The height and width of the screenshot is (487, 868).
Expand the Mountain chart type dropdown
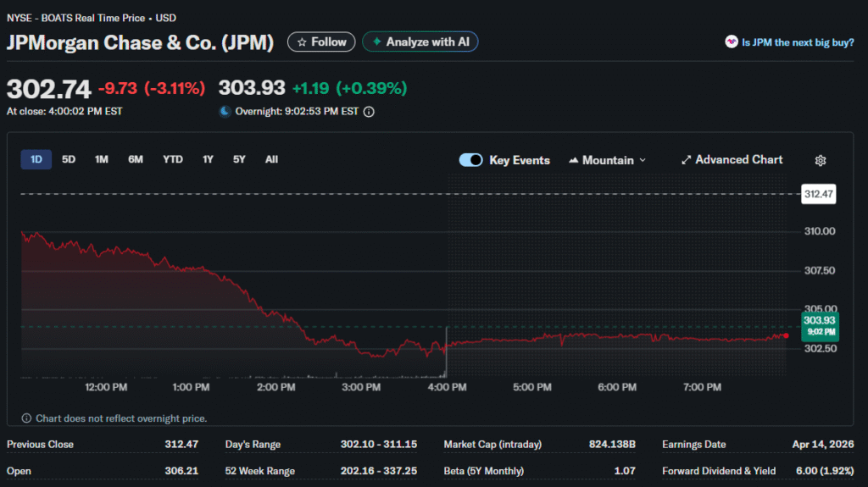point(607,160)
